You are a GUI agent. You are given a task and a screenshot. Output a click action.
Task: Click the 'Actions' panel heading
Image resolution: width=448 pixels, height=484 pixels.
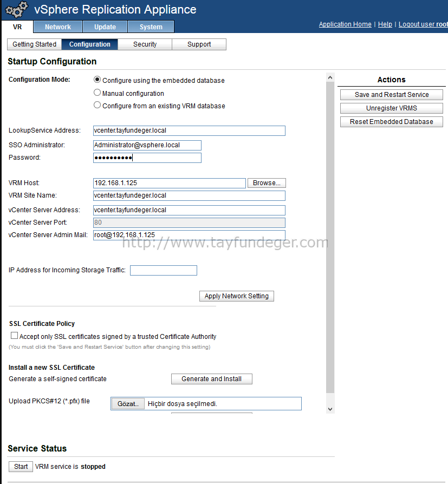click(x=392, y=80)
